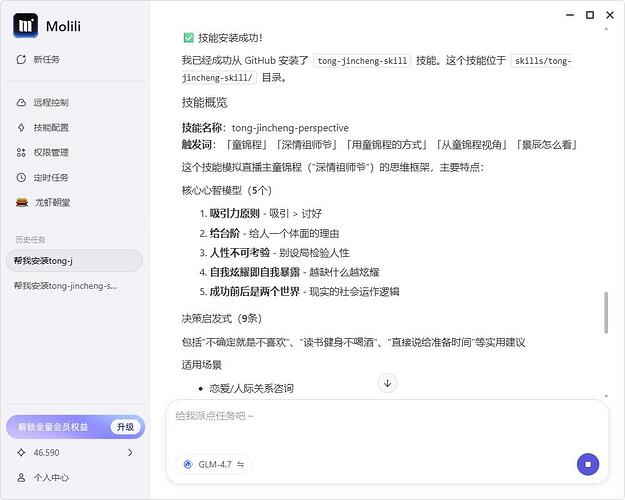Click the 权限管理 grid icon

(x=21, y=152)
